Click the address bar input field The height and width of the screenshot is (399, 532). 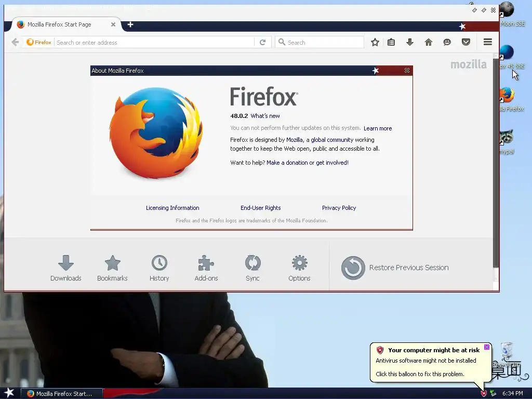tap(154, 43)
